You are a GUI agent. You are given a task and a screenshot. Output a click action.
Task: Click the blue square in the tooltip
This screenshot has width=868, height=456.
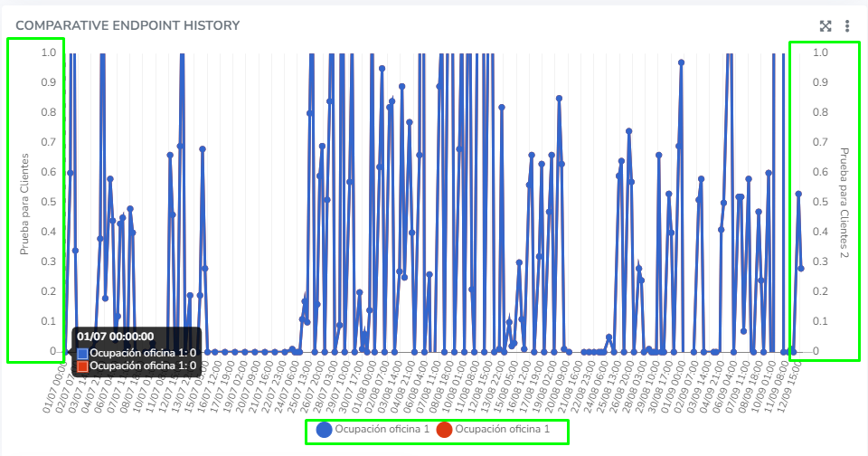(83, 352)
